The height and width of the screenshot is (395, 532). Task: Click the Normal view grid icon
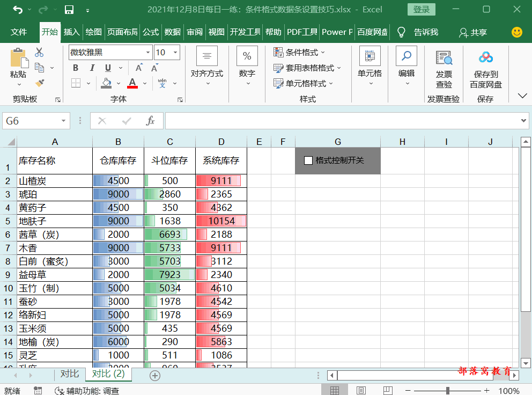coord(335,391)
